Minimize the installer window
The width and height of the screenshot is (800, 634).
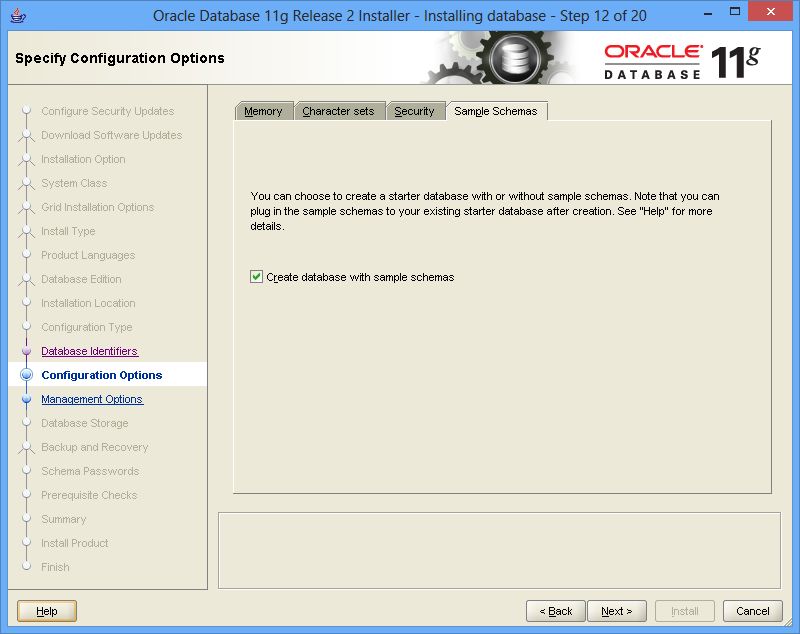(x=708, y=13)
